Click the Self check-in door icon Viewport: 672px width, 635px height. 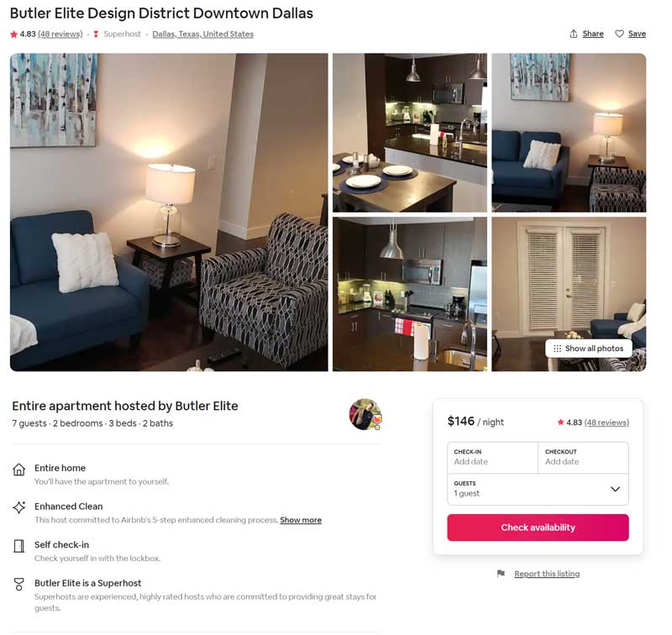(18, 546)
